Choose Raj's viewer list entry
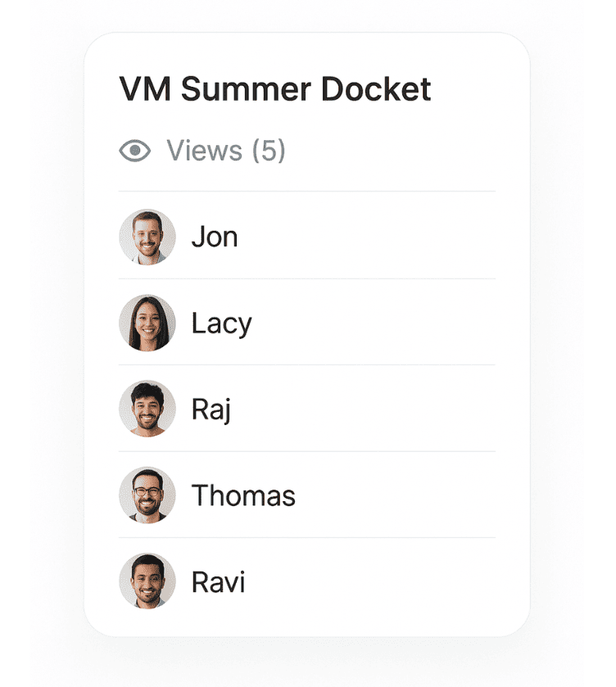This screenshot has height=687, width=616. tap(307, 409)
